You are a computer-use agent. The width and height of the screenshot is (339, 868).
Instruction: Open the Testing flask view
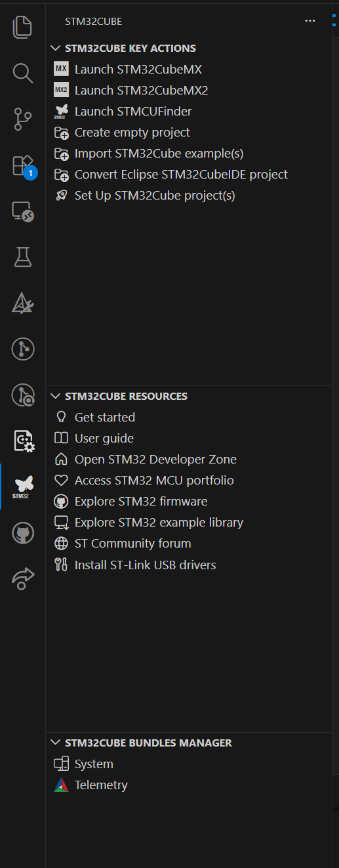pyautogui.click(x=22, y=257)
